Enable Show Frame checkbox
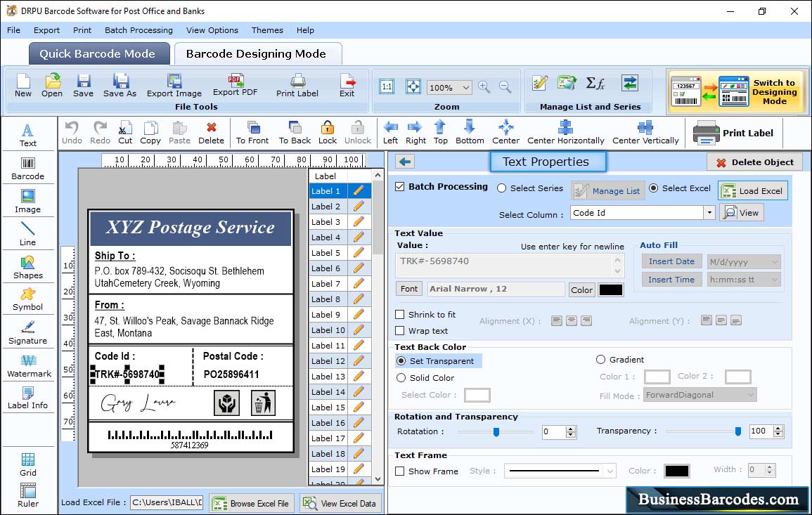This screenshot has width=812, height=515. coord(400,471)
